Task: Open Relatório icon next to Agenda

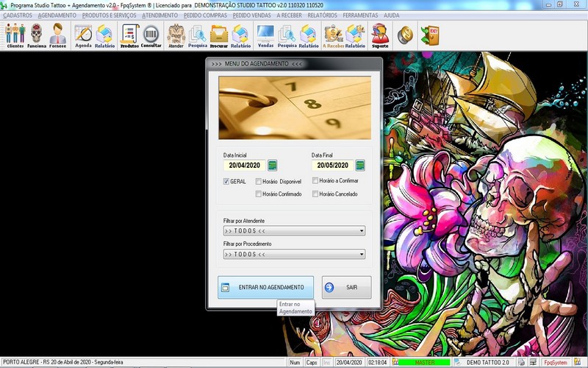Action: click(x=104, y=35)
